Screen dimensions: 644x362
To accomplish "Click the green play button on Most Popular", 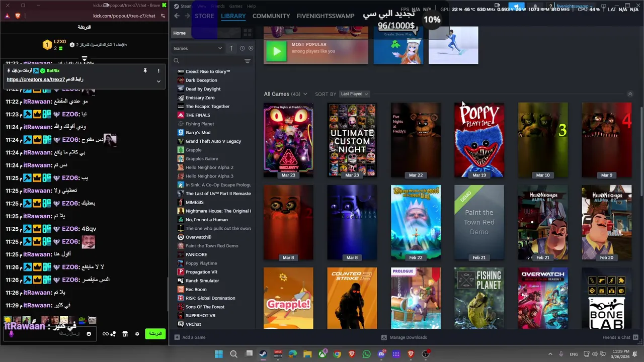I will 276,51.
